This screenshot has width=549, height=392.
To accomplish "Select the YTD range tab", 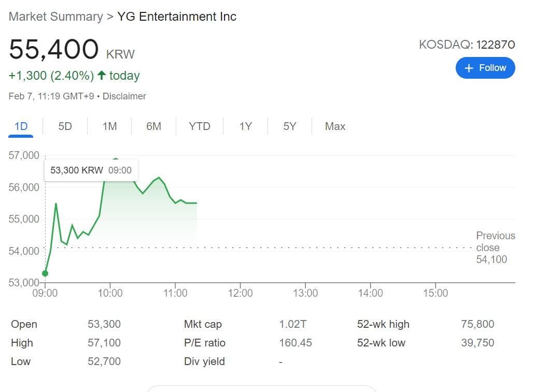I will point(200,126).
